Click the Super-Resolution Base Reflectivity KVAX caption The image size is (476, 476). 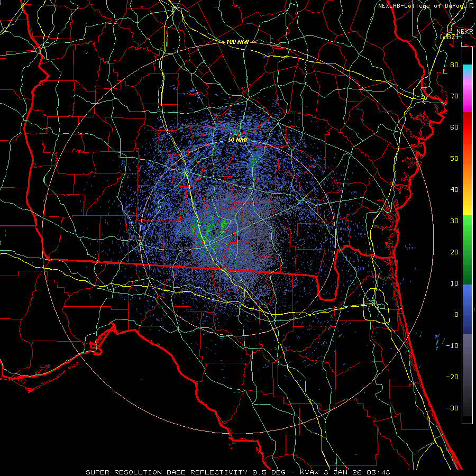[x=238, y=472]
